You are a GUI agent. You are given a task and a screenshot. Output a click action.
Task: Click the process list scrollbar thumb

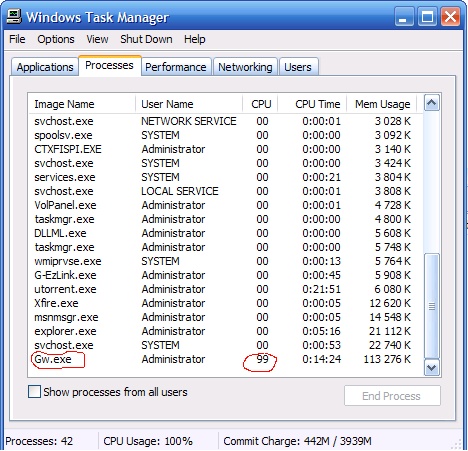432,306
